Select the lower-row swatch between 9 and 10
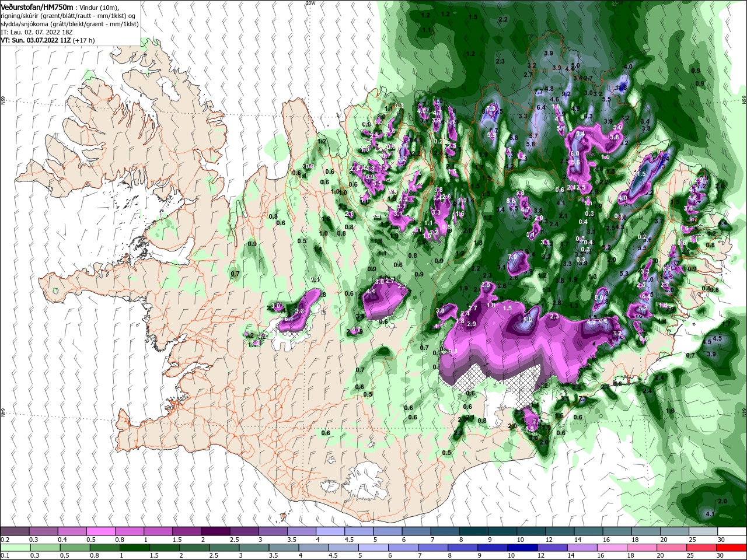Viewport: 747px width, 560px height. tap(493, 548)
